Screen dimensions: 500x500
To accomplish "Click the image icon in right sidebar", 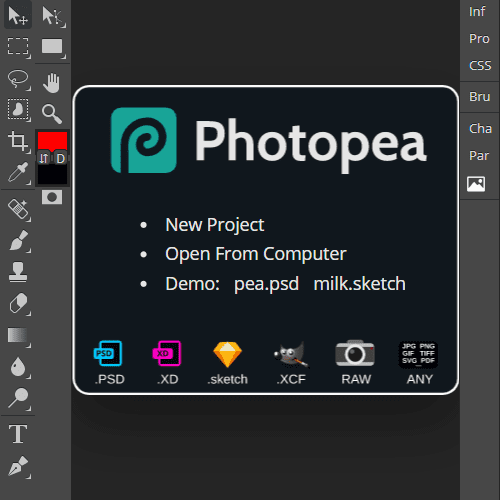I will coord(476,184).
